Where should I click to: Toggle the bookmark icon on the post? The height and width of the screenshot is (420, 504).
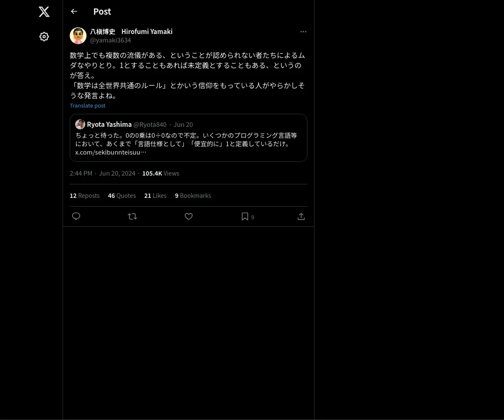pyautogui.click(x=245, y=216)
